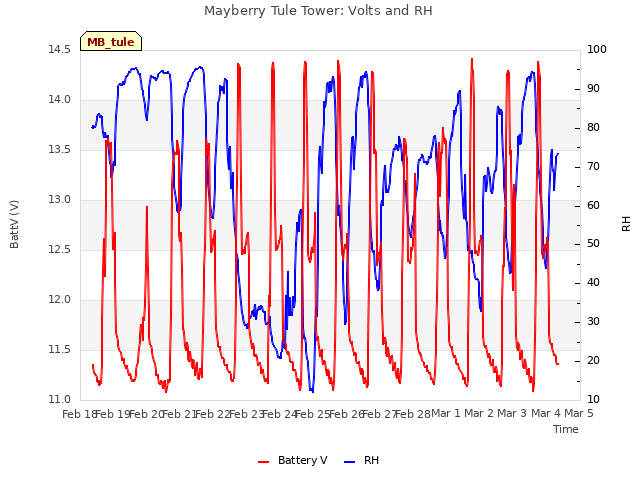Click the Time axis label

pyautogui.click(x=566, y=429)
